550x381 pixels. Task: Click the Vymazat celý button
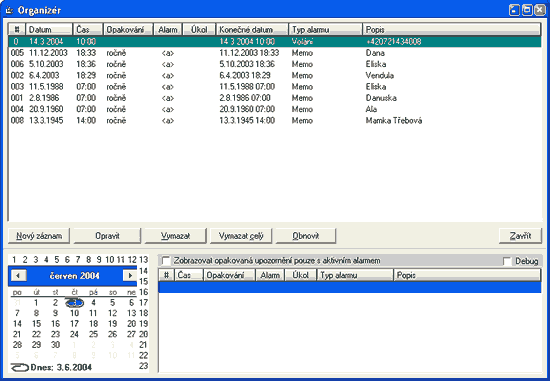pyautogui.click(x=241, y=236)
